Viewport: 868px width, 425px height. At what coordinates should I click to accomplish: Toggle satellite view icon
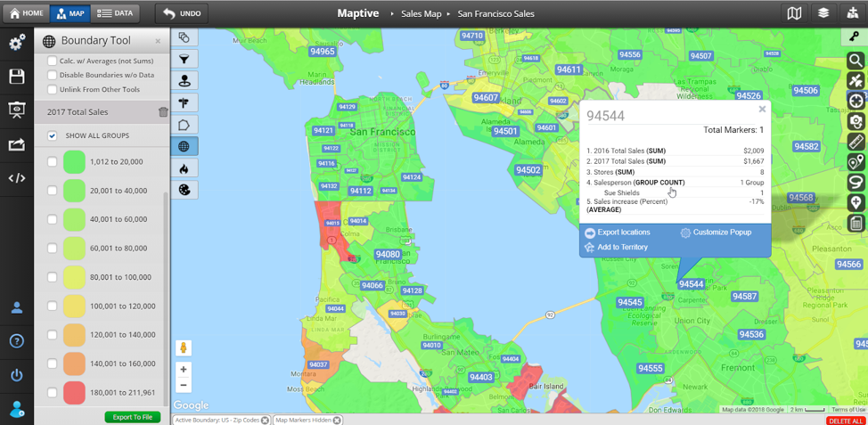click(x=856, y=81)
